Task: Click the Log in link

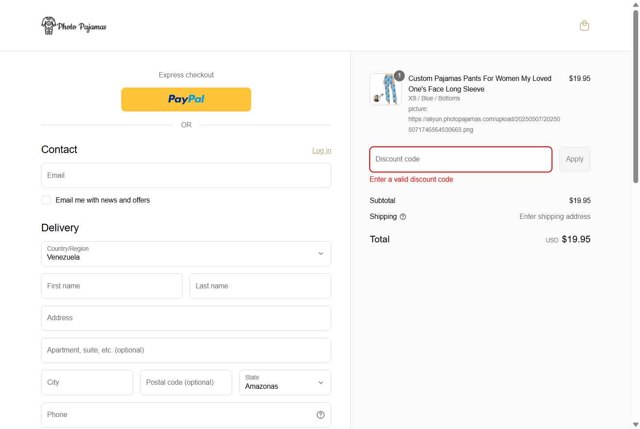Action: coord(322,151)
